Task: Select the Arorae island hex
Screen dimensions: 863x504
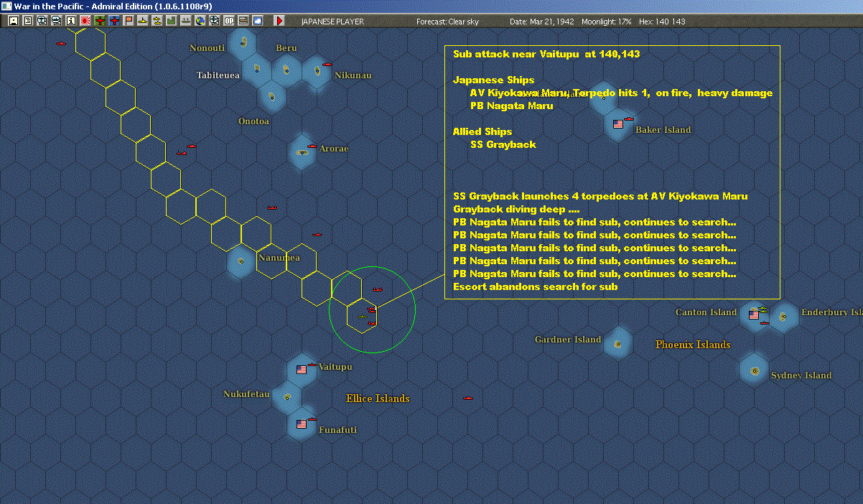Action: coord(302,151)
